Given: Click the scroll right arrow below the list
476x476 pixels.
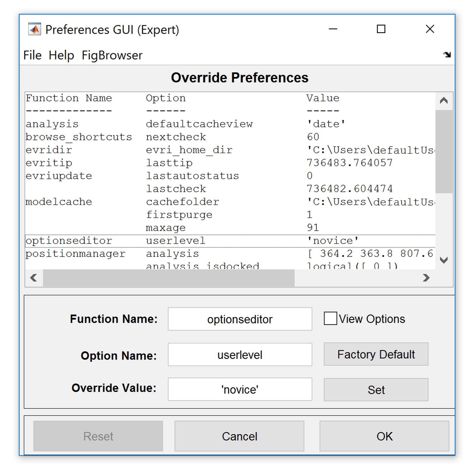Looking at the screenshot, I should [426, 278].
